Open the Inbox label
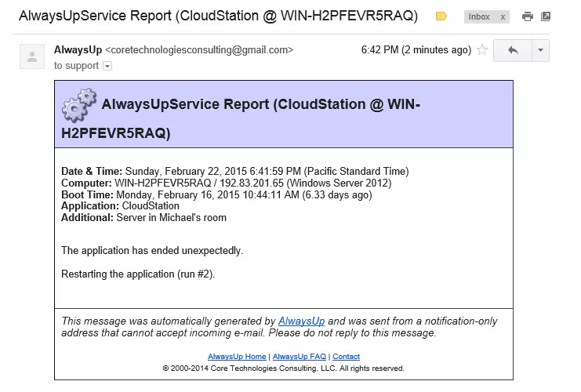 pyautogui.click(x=479, y=16)
